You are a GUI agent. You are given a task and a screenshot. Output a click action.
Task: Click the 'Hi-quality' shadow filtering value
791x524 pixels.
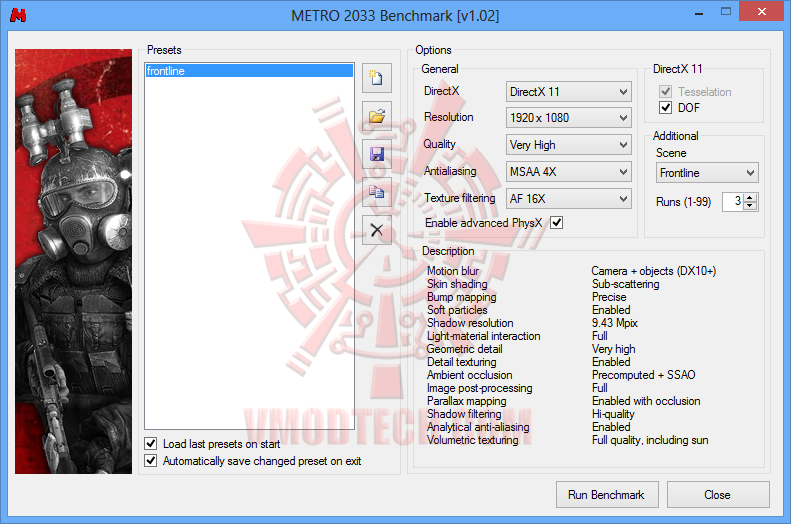(x=613, y=414)
